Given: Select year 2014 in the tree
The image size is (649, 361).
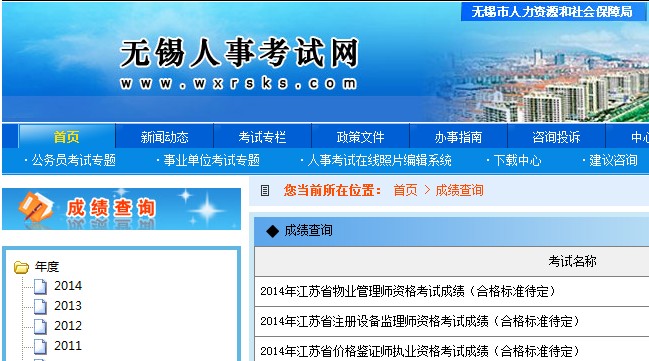Looking at the screenshot, I should [68, 286].
